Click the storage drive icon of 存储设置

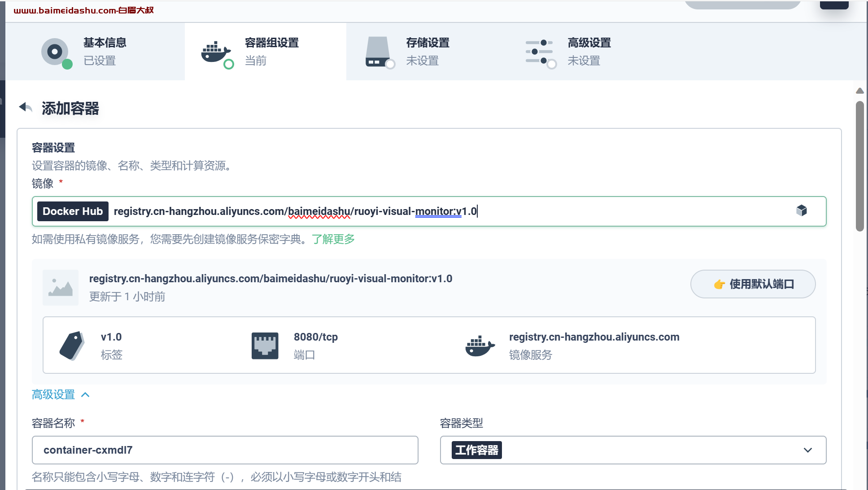coord(378,52)
